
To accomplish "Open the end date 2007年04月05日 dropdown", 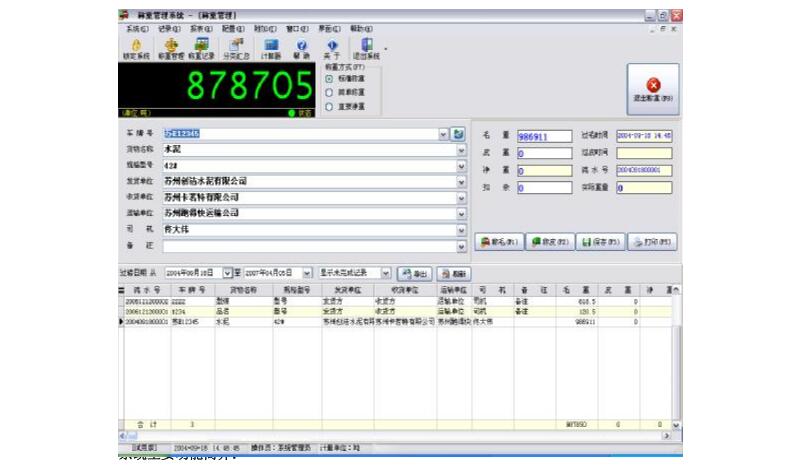I will pos(307,273).
